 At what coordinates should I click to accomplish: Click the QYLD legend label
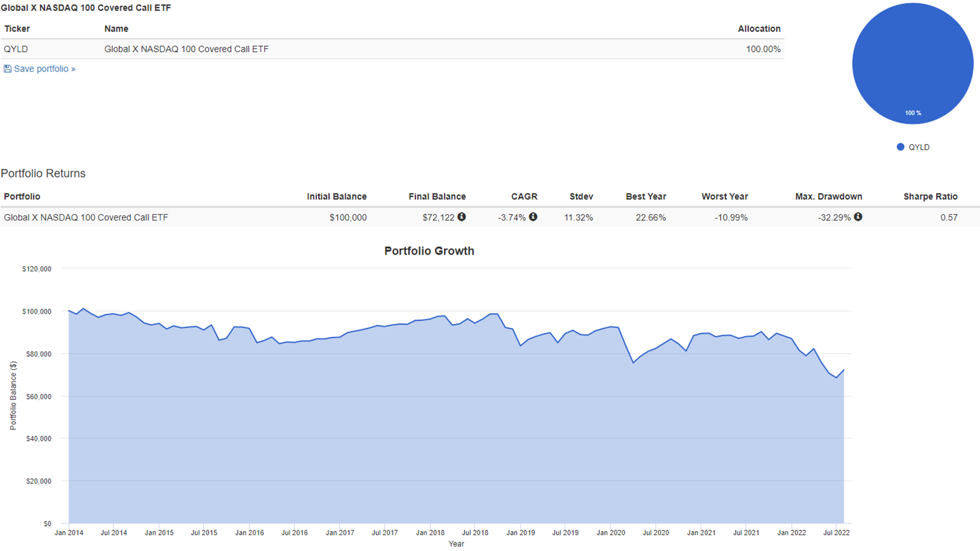point(919,147)
